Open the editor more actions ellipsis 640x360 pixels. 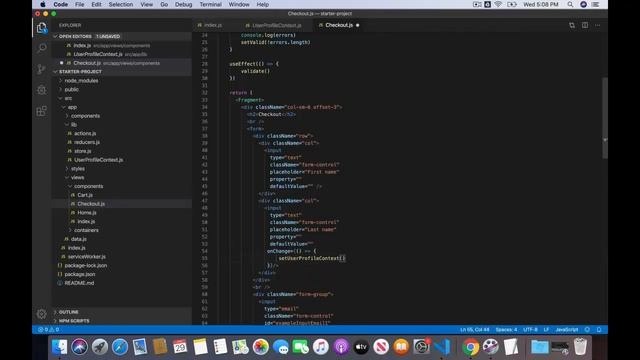click(598, 25)
